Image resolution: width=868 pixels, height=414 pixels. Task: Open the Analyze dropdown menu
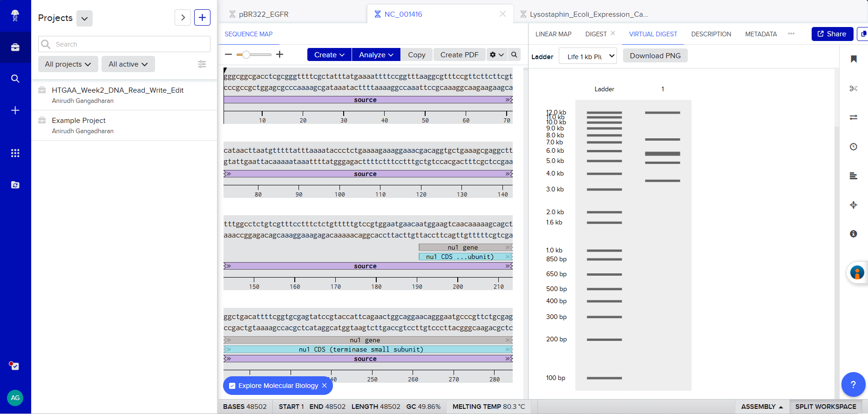pyautogui.click(x=376, y=54)
